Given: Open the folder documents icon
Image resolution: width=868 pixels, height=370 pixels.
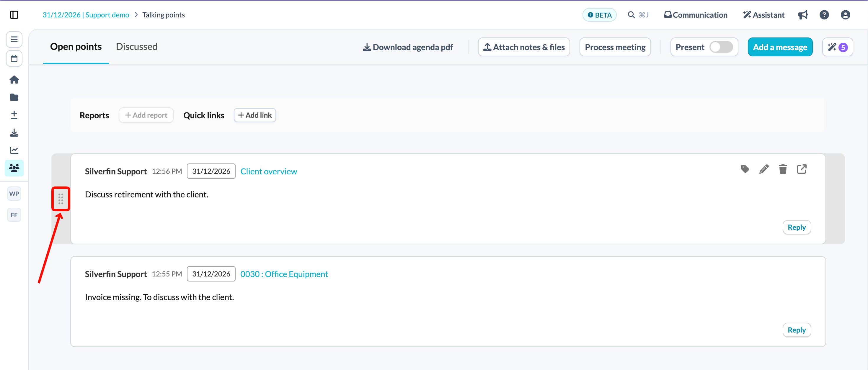Looking at the screenshot, I should click(14, 97).
